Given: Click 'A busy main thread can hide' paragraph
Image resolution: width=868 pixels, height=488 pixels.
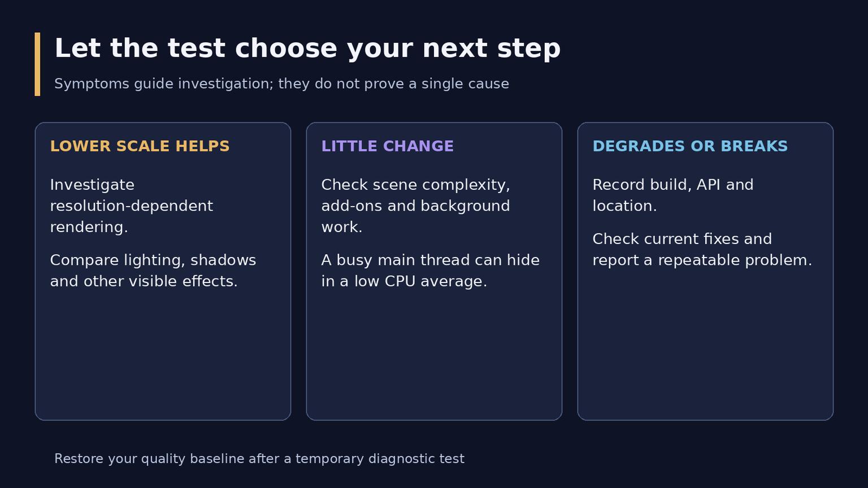Looking at the screenshot, I should 431,271.
